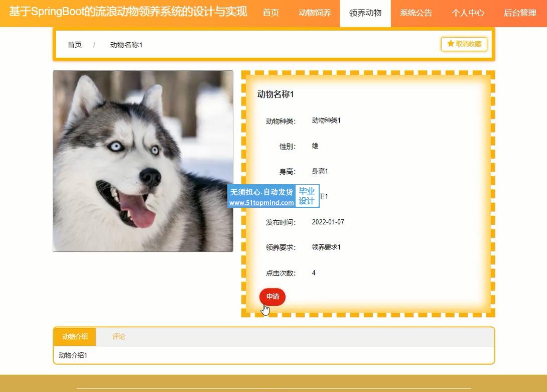Screen dimensions: 547x392
Task: Click the site title 基于SpringBoot的流浪动物领养系统
Action: coord(128,12)
